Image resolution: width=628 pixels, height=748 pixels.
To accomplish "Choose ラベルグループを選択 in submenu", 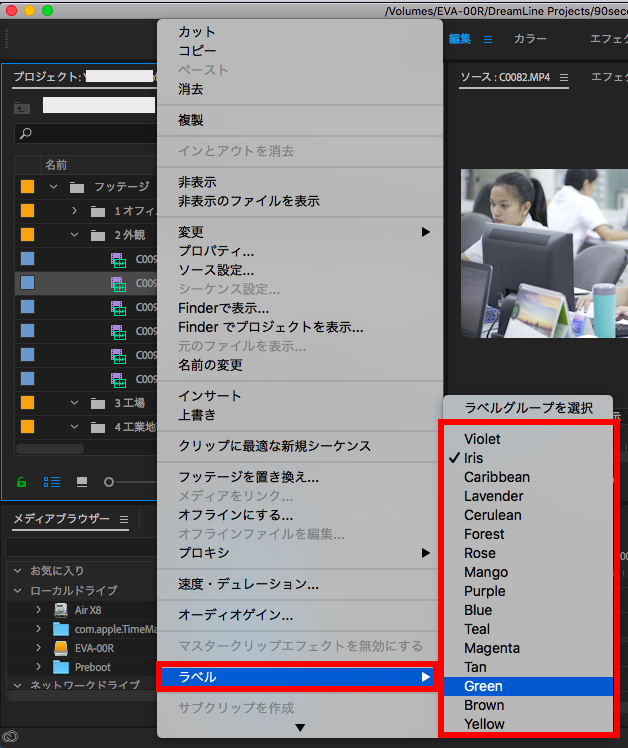I will click(x=528, y=408).
